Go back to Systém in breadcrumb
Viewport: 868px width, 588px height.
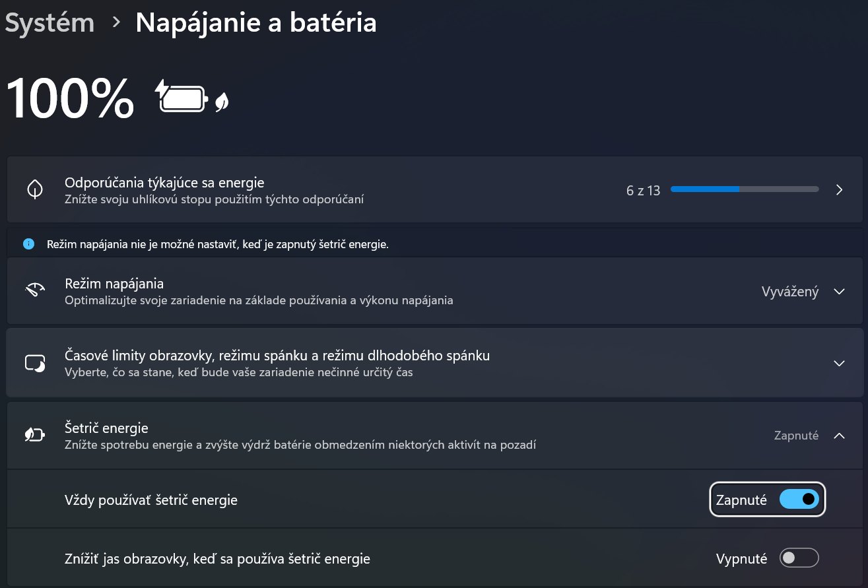50,22
